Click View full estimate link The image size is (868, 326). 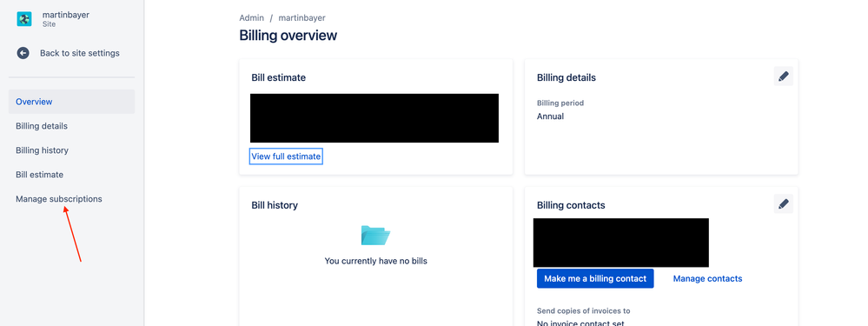286,156
